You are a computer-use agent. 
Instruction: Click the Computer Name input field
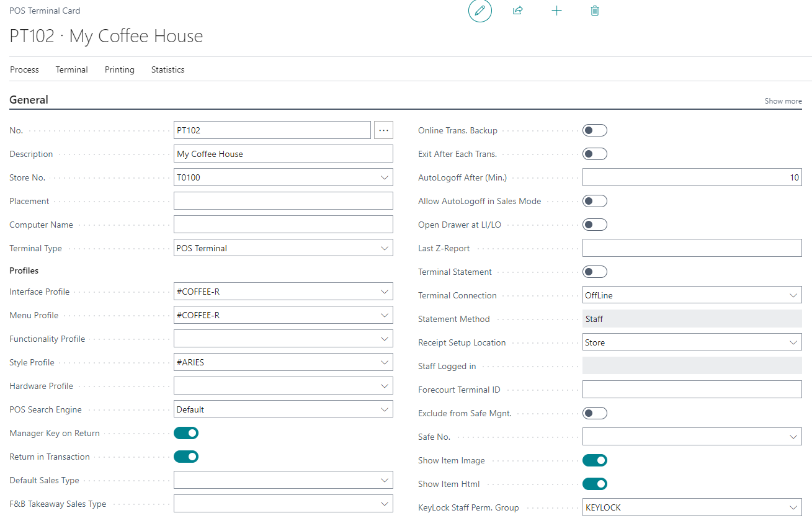[283, 225]
